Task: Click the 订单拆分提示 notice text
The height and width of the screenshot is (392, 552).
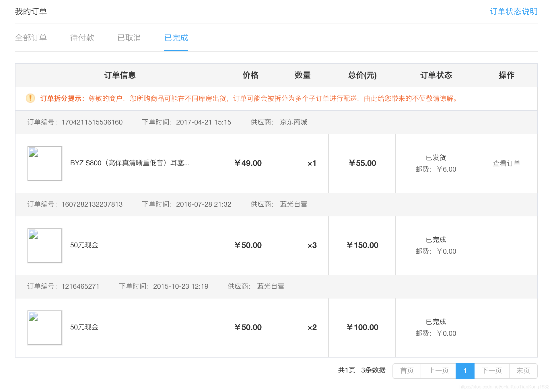Action: 249,99
